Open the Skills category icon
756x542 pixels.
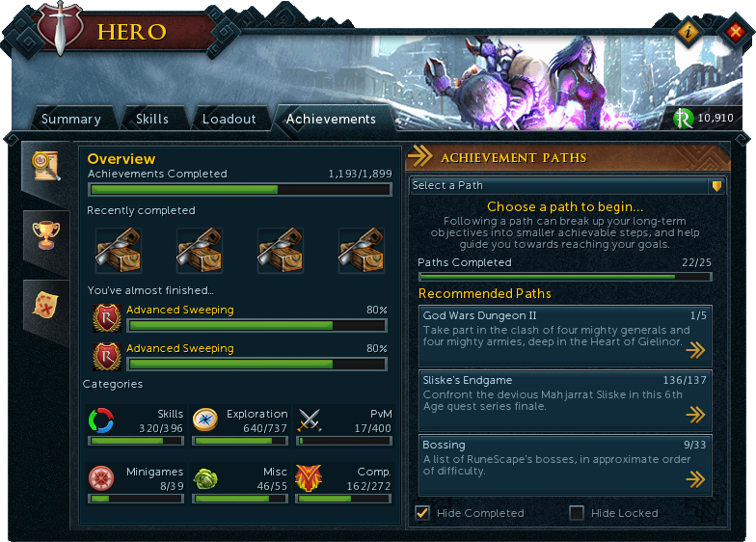tap(101, 420)
